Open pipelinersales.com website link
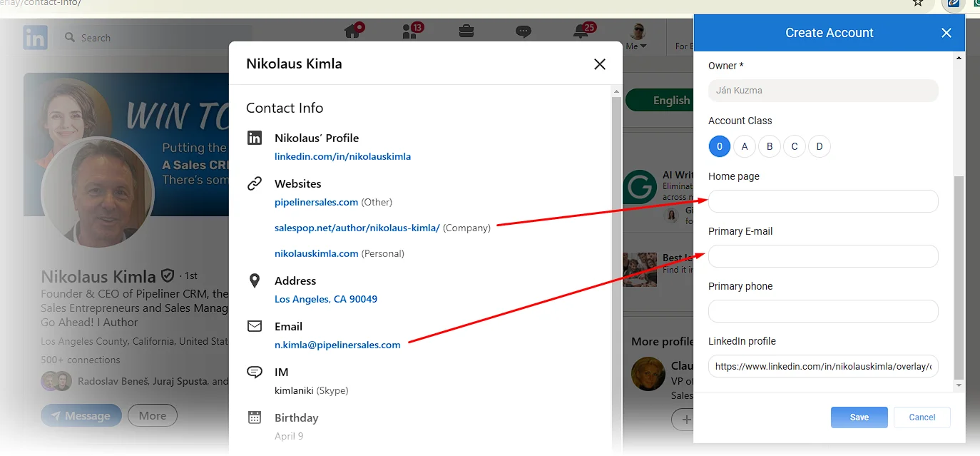Viewport: 980px width, 456px height. click(x=316, y=202)
